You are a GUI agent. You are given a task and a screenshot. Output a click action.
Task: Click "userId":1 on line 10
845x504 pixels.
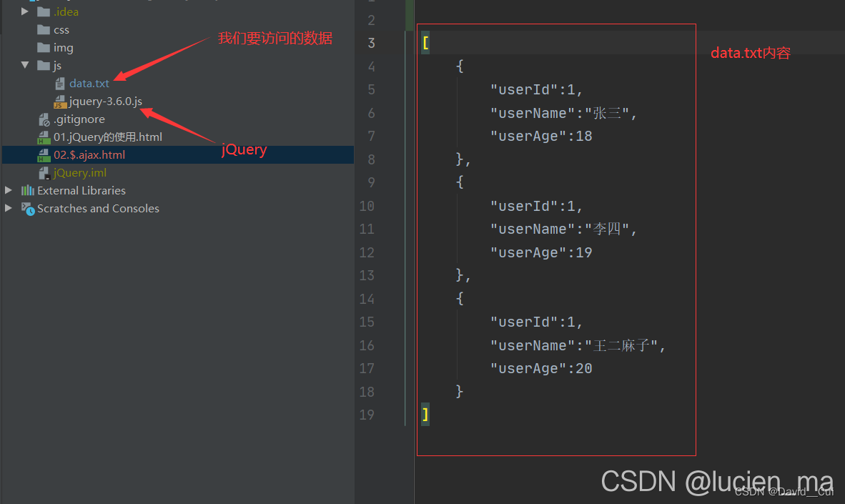[533, 206]
